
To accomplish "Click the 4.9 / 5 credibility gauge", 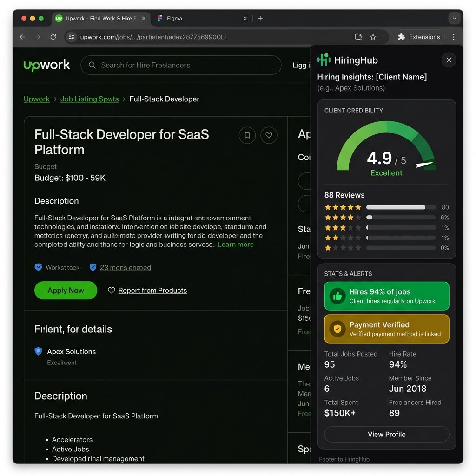I will coord(386,149).
